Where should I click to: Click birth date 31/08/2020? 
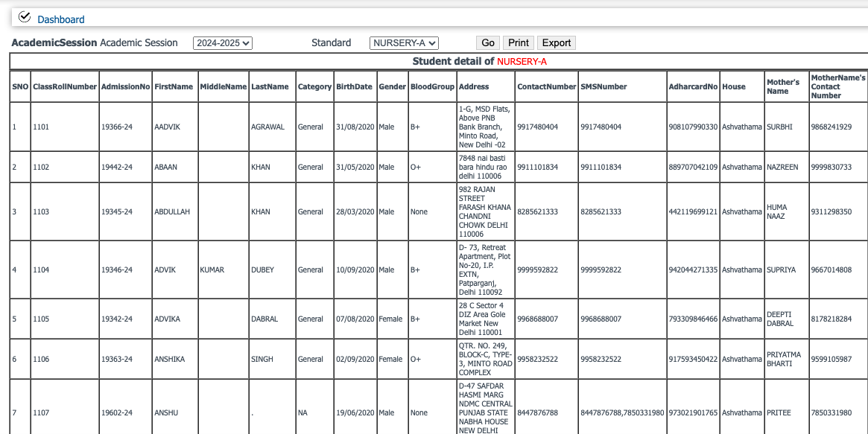click(x=355, y=127)
